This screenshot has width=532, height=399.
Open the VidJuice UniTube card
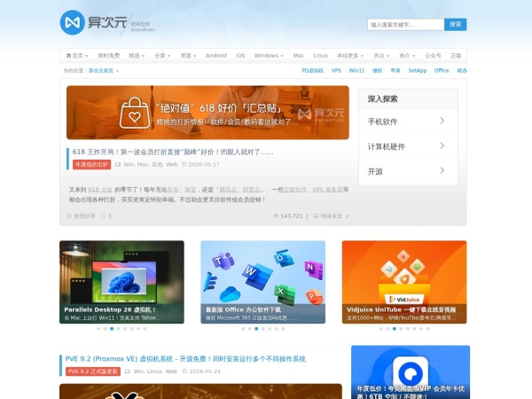404,282
